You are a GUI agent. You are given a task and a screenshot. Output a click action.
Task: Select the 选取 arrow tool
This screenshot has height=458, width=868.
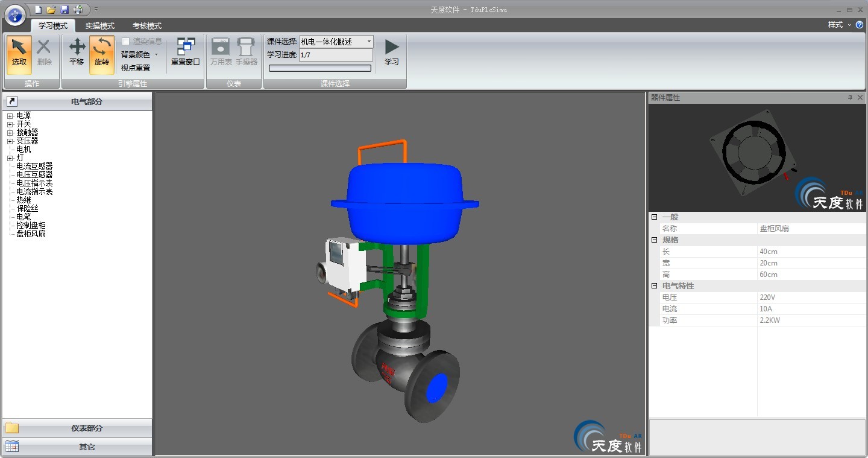click(19, 55)
